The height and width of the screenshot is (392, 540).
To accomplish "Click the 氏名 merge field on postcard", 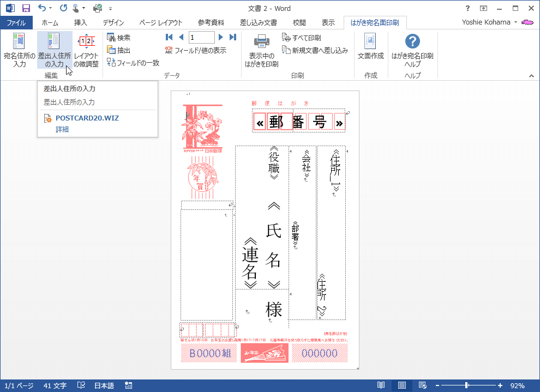I will (x=273, y=245).
